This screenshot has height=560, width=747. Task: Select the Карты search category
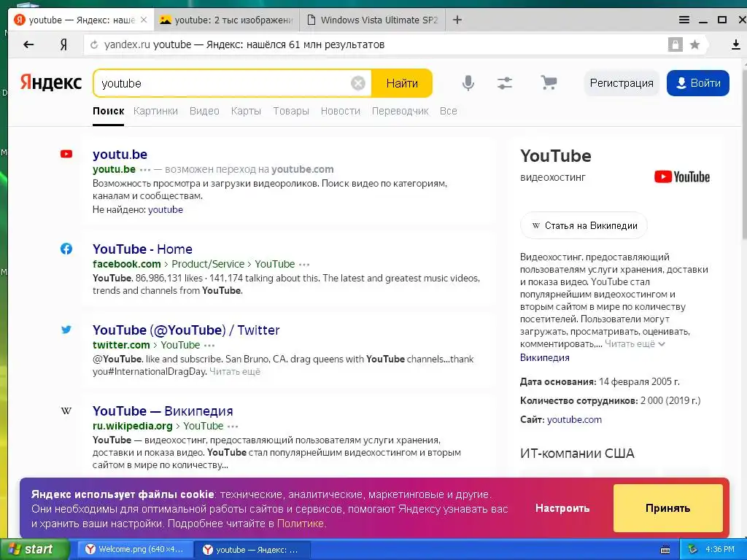pyautogui.click(x=246, y=111)
